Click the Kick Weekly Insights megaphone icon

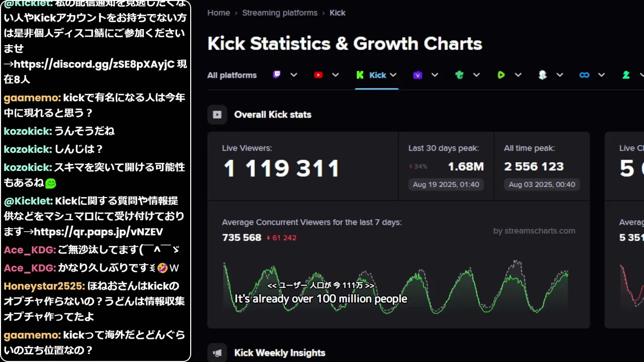[x=217, y=353]
